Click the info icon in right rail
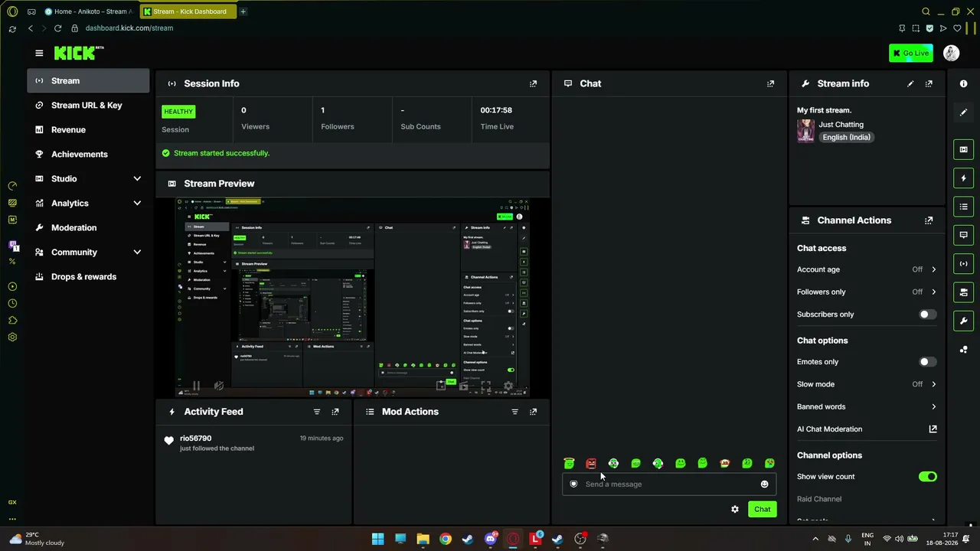The image size is (980, 551). coord(964,83)
